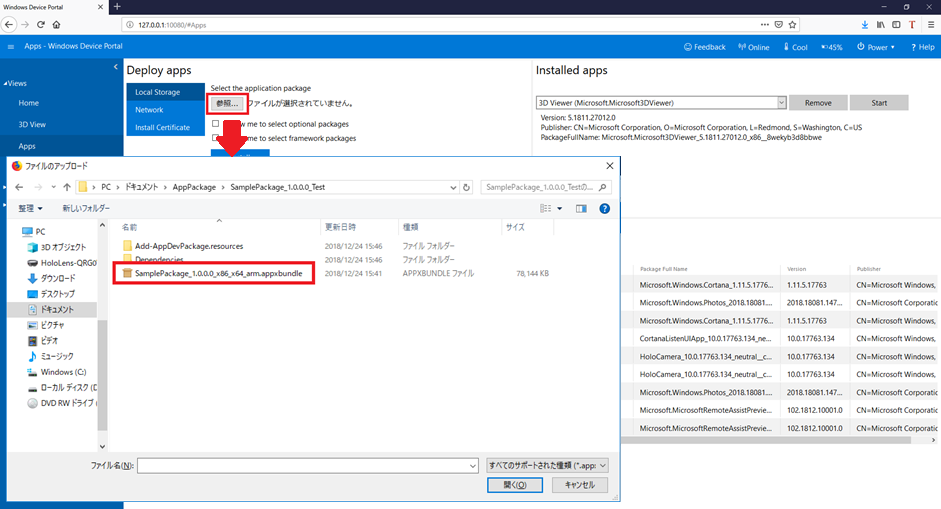
Task: Go to Home in the portal sidebar
Action: [x=28, y=103]
